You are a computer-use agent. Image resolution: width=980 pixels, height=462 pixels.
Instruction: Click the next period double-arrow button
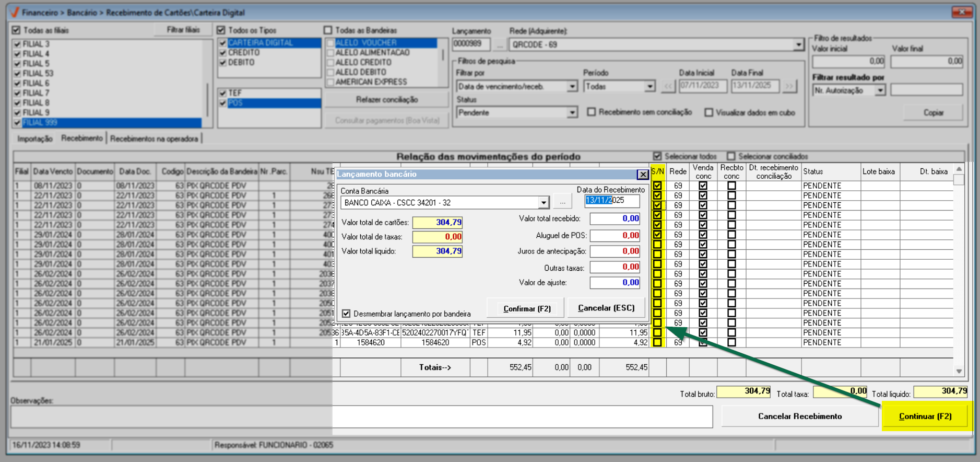coord(789,86)
